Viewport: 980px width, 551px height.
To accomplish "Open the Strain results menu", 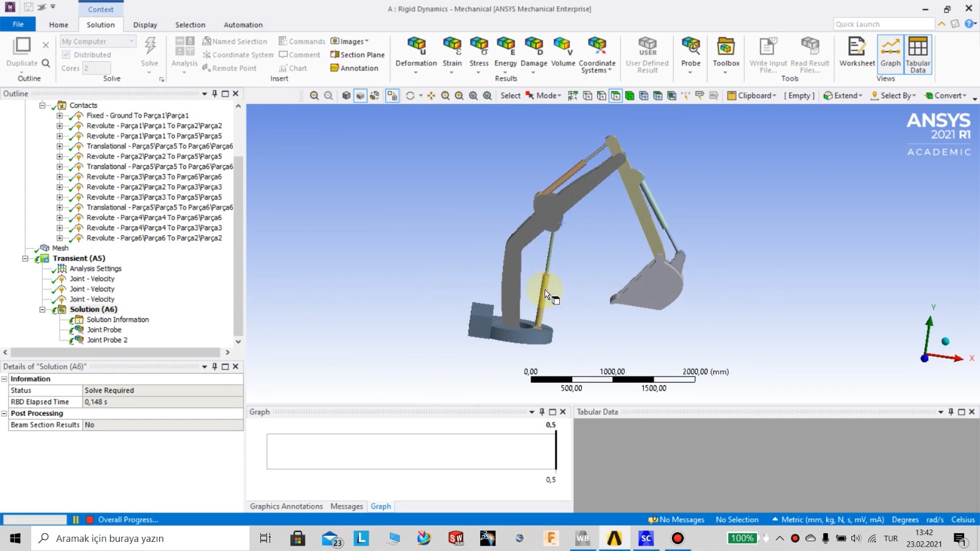I will (x=452, y=54).
